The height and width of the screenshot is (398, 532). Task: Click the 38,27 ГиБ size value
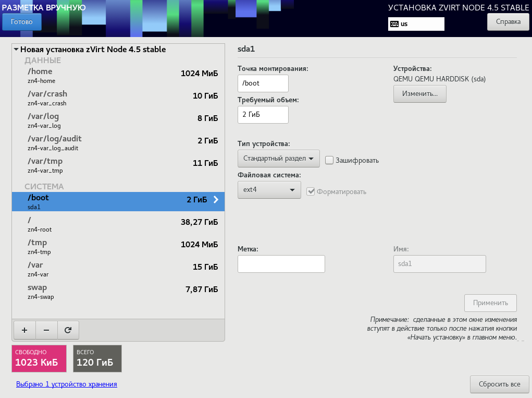199,222
